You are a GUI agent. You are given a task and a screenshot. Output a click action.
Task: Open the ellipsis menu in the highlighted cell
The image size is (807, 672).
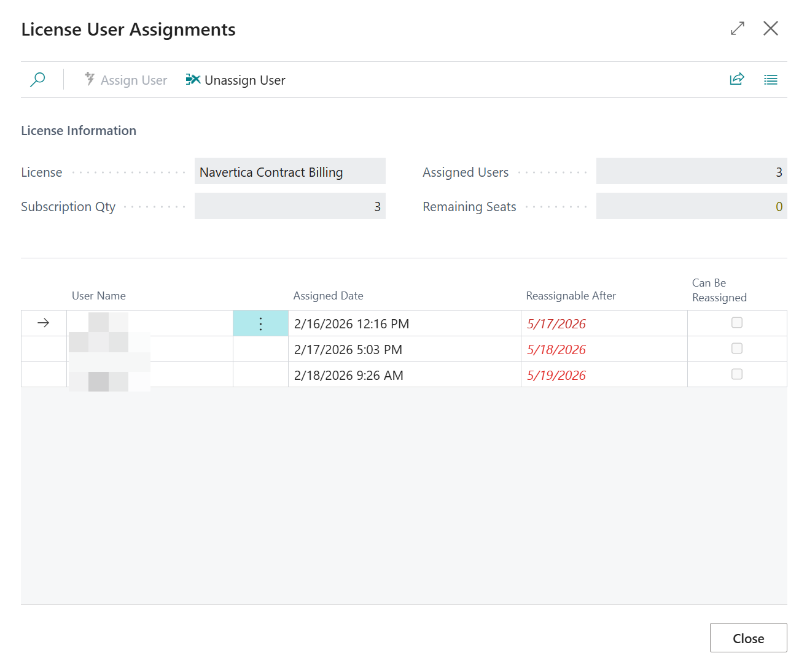[260, 323]
